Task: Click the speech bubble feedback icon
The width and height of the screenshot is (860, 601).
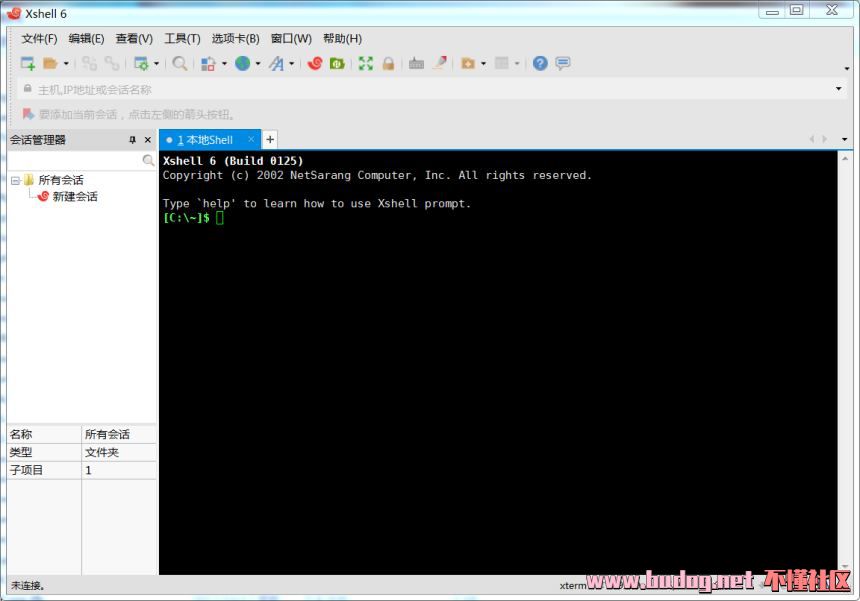Action: click(x=563, y=63)
